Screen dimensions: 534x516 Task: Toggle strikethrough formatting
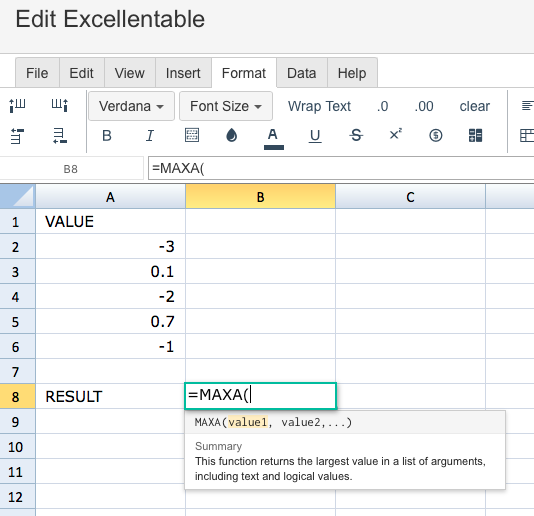356,136
